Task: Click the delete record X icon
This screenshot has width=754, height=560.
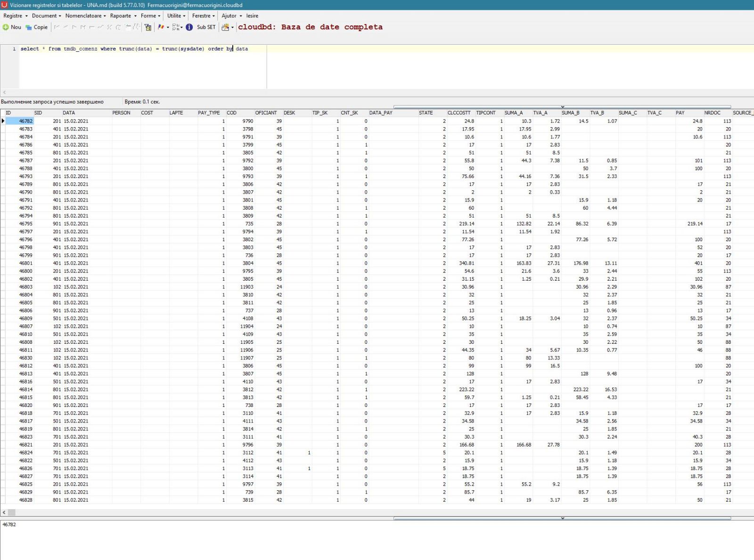Action: [x=109, y=27]
